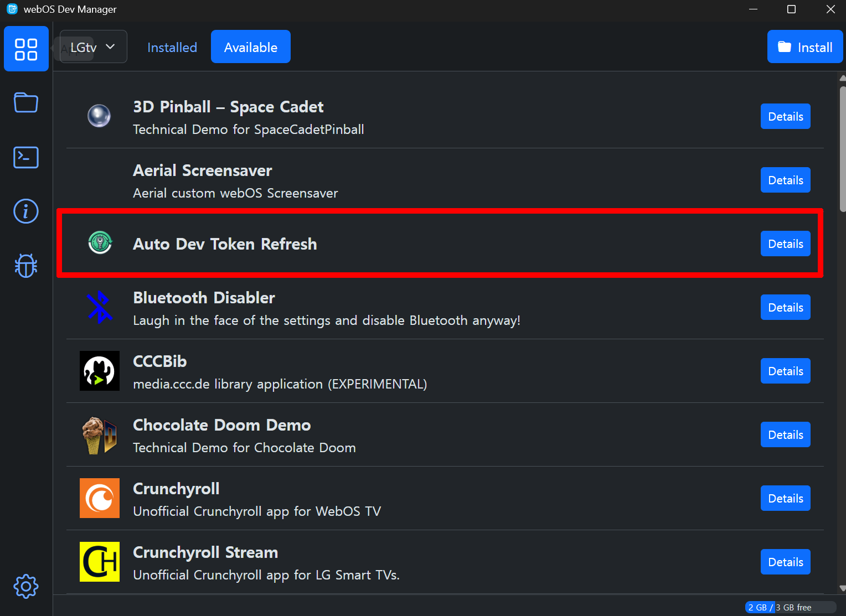Image resolution: width=846 pixels, height=616 pixels.
Task: Open the Info icon in sidebar
Action: [26, 211]
